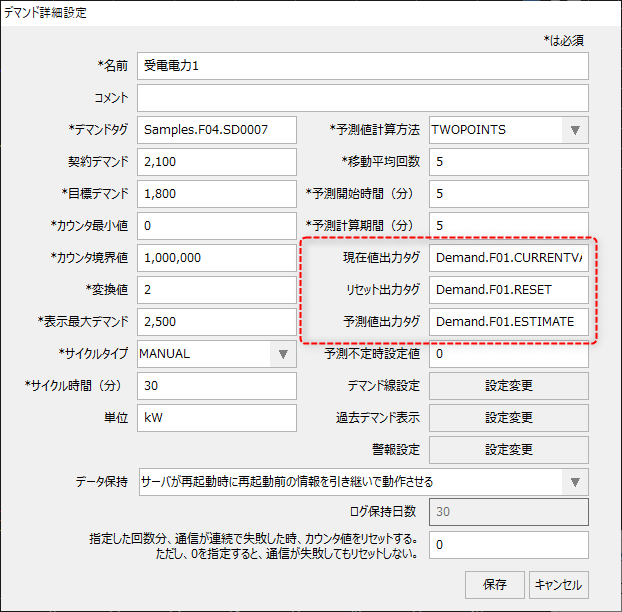The image size is (622, 612).
Task: Click the 現在値出力タグ field Demand.F01.CURRENTV
Action: pyautogui.click(x=509, y=258)
